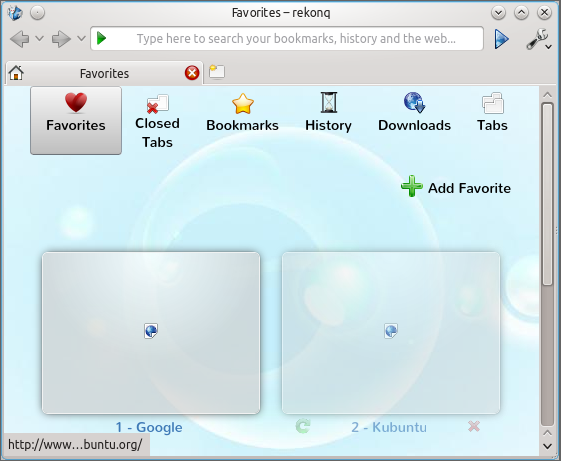561x461 pixels.
Task: Click the scrollbar down arrow at bottom
Action: point(547,446)
